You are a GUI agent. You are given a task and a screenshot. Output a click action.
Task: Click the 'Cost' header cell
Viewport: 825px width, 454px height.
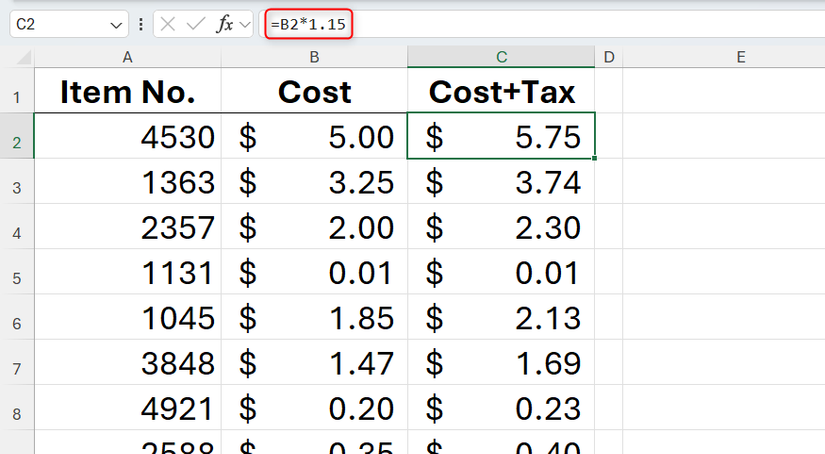[x=314, y=90]
